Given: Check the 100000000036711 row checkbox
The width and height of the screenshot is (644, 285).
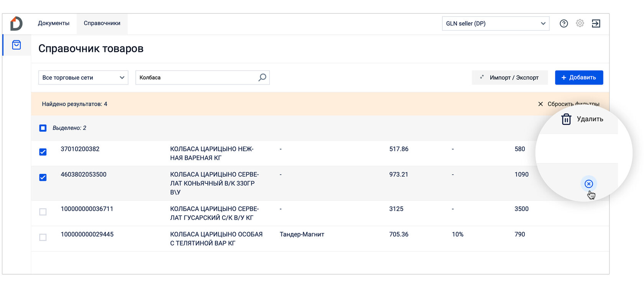Looking at the screenshot, I should click(x=43, y=212).
